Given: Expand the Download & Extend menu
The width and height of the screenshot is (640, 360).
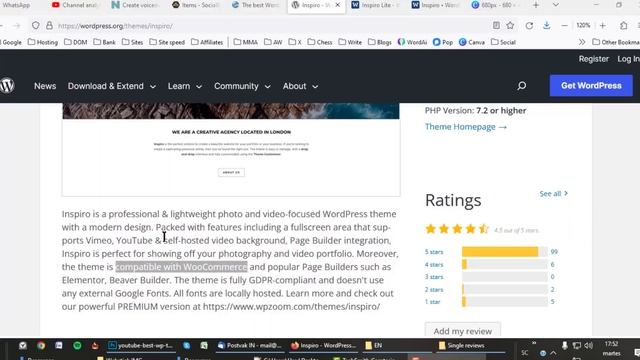Looking at the screenshot, I should 111,86.
